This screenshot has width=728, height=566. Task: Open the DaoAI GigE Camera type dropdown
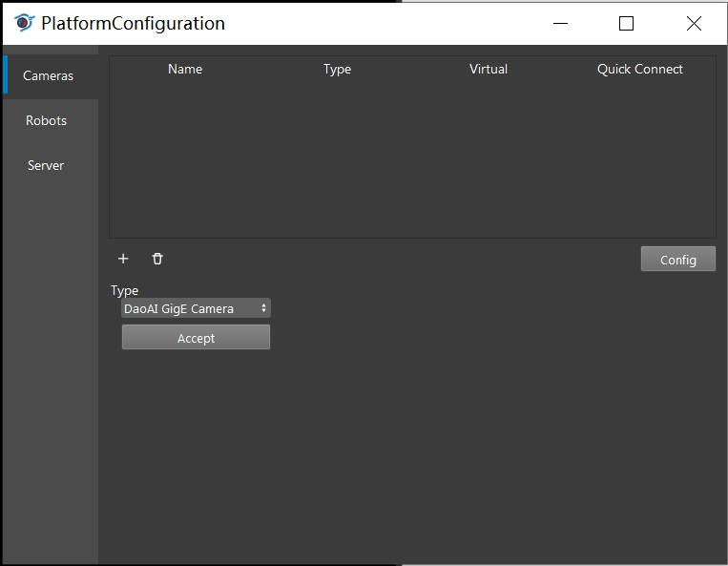(196, 308)
